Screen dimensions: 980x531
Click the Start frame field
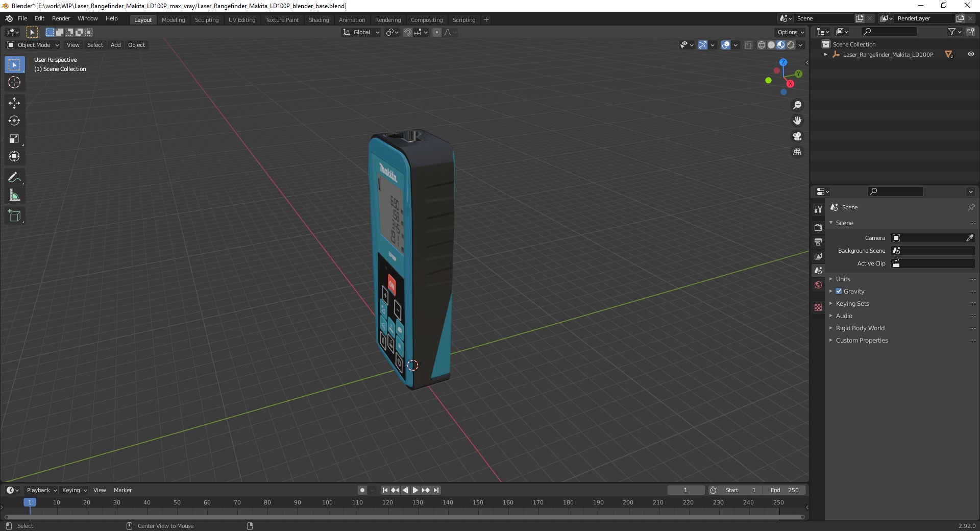click(x=740, y=490)
